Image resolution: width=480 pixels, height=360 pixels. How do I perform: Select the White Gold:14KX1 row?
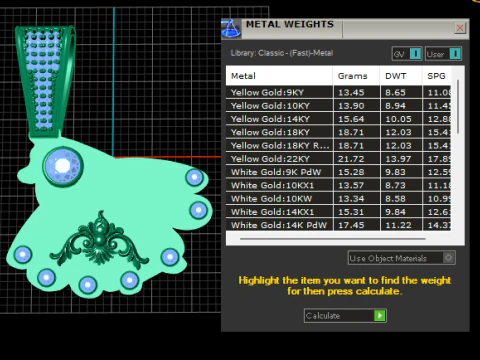[338, 212]
